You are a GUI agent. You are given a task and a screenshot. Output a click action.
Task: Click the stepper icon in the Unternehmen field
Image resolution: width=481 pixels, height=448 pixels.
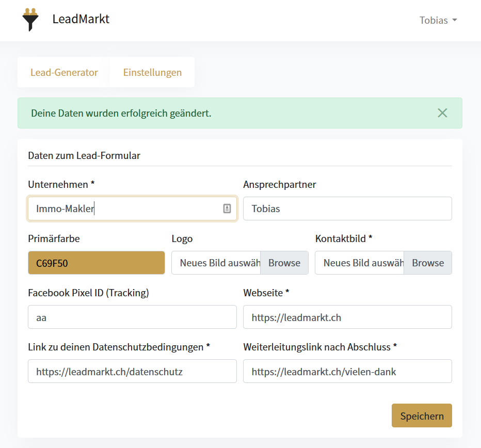[227, 209]
